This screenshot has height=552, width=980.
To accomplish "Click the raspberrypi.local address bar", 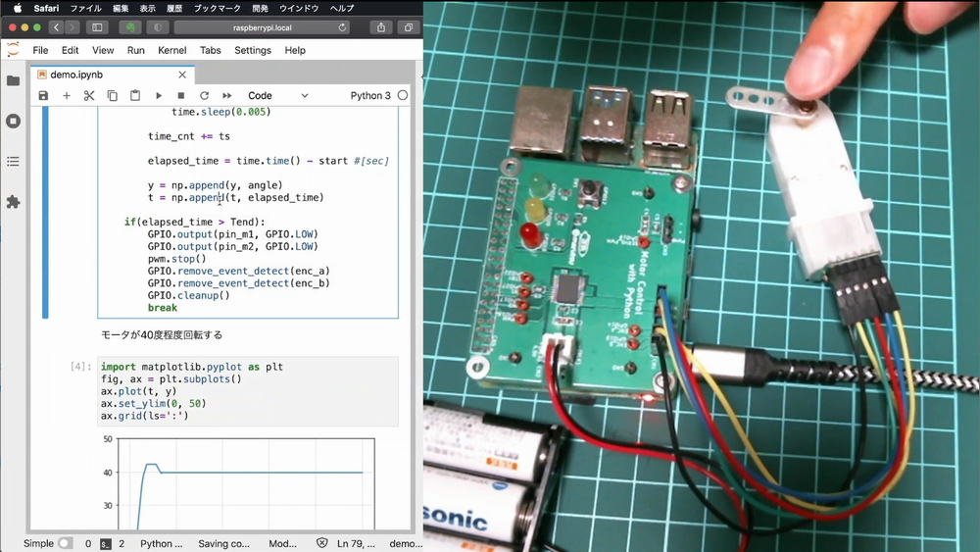I will point(263,27).
